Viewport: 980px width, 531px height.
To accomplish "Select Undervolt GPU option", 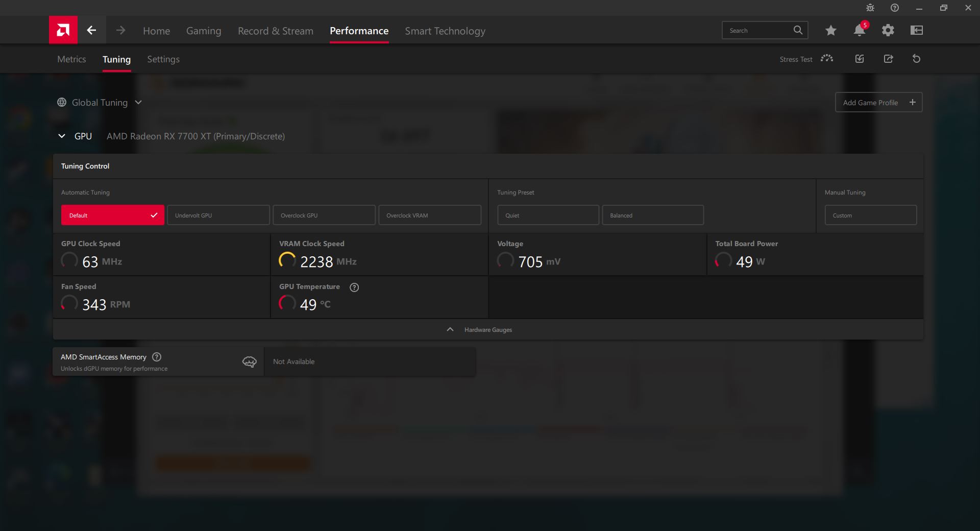I will click(x=218, y=215).
